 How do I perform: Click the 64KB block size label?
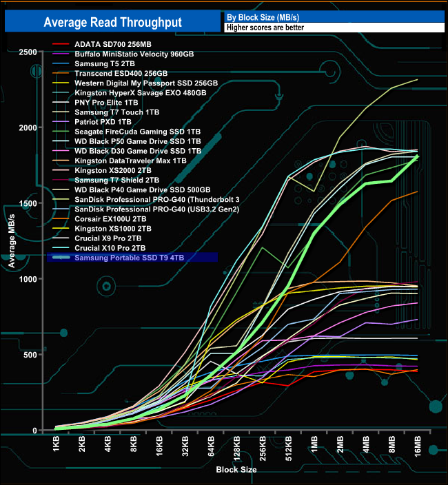[211, 446]
